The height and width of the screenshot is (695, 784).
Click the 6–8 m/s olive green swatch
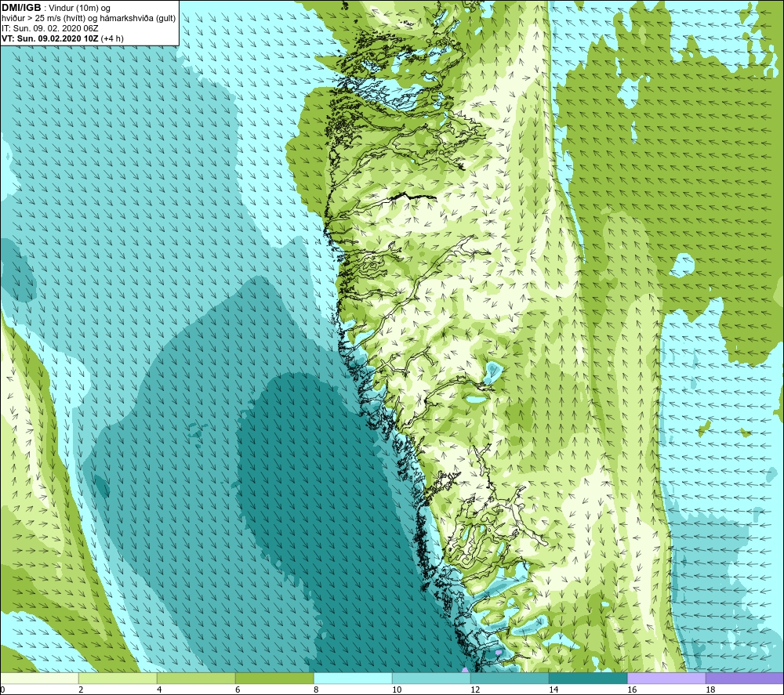274,678
